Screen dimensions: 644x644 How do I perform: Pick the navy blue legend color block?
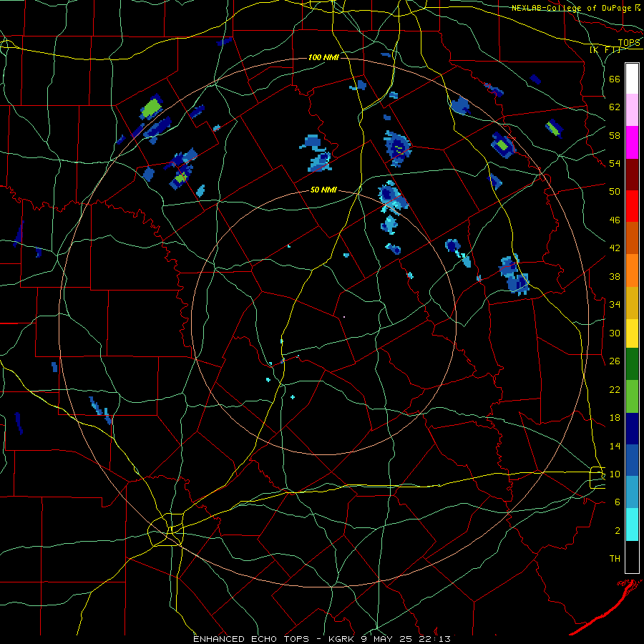click(x=632, y=429)
